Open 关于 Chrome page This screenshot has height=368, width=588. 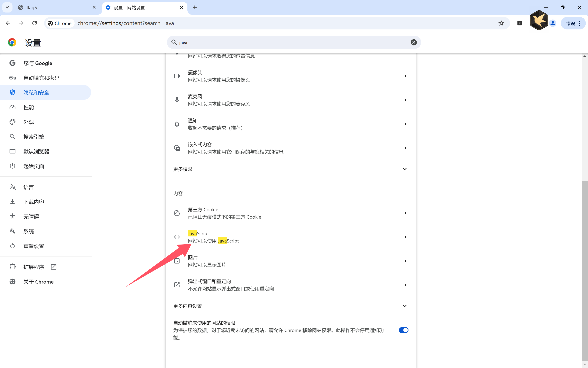click(x=46, y=282)
